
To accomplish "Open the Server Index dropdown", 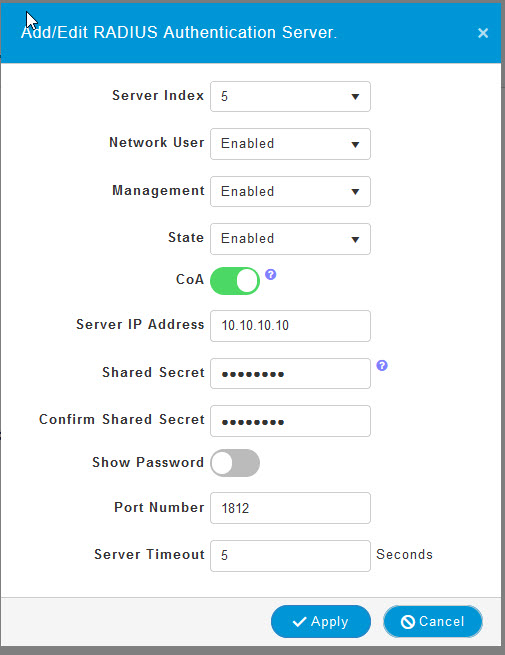I will pyautogui.click(x=290, y=96).
